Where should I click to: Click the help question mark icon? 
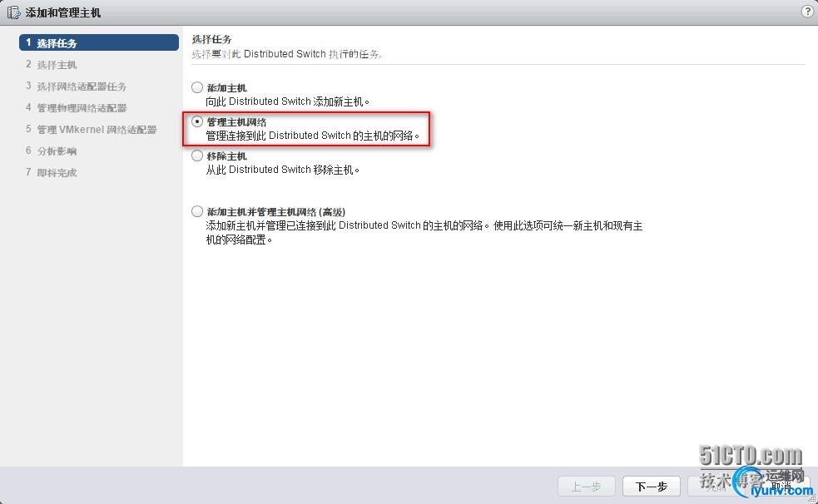tap(807, 12)
